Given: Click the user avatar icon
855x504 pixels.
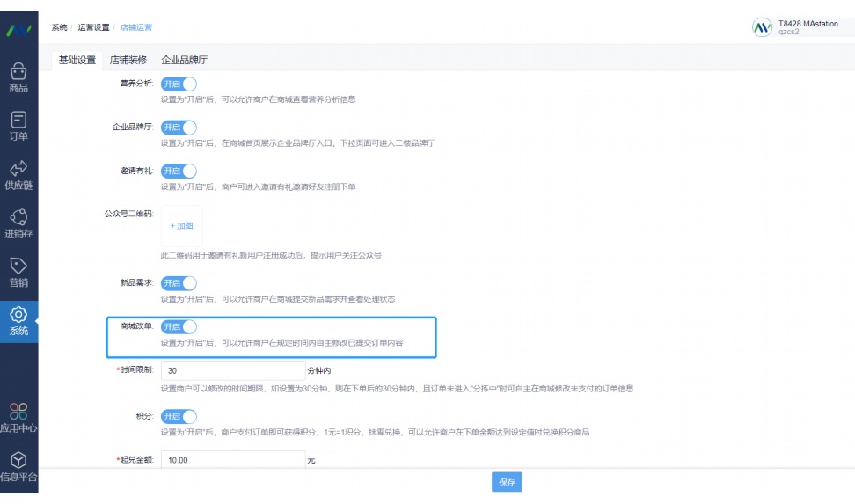Looking at the screenshot, I should pos(762,26).
